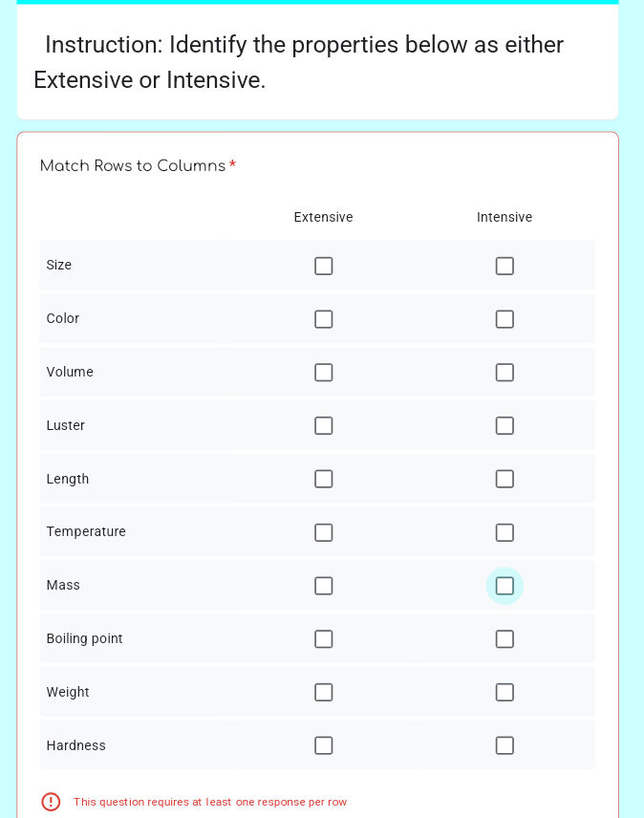Screen dimensions: 644x818
Task: Check the Extensive box for Mass
Action: 324,586
